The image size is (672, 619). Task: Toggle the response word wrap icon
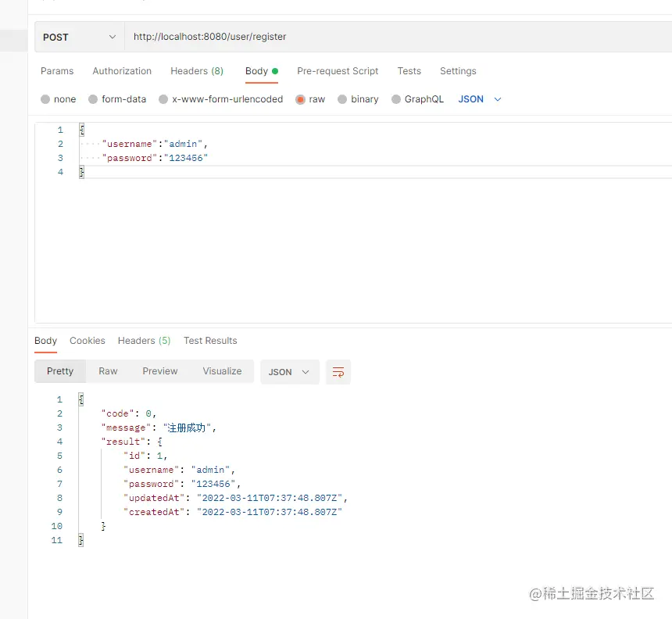[338, 372]
